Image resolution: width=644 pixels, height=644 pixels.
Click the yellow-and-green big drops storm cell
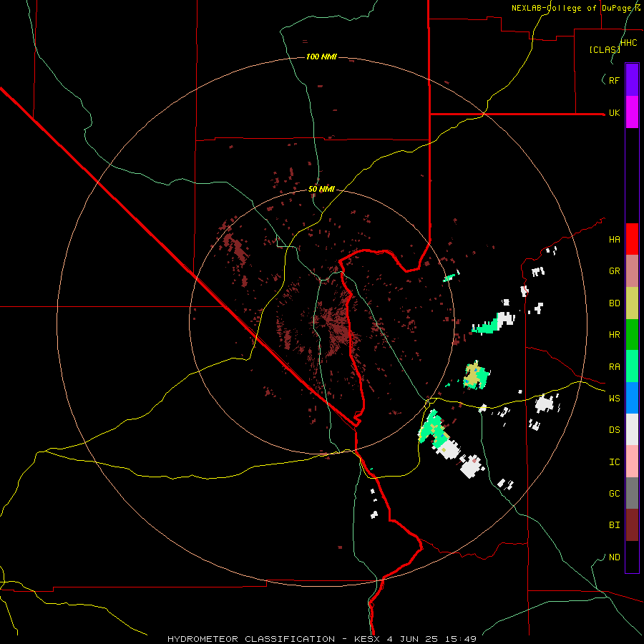(475, 376)
